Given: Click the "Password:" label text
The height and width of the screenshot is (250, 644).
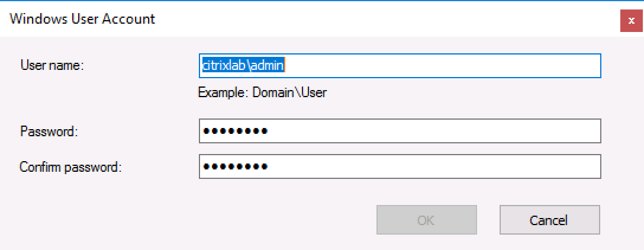Looking at the screenshot, I should click(49, 131).
